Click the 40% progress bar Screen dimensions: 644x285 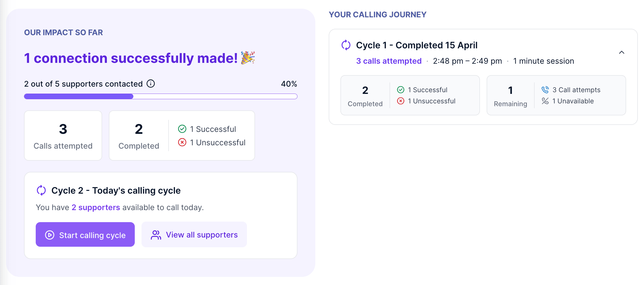[160, 96]
